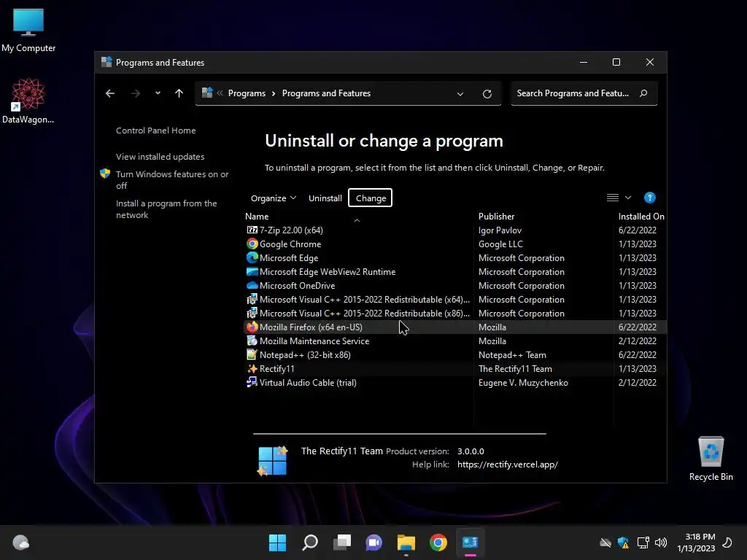Image resolution: width=747 pixels, height=560 pixels.
Task: Click the Control Panel taskbar icon
Action: [x=471, y=542]
